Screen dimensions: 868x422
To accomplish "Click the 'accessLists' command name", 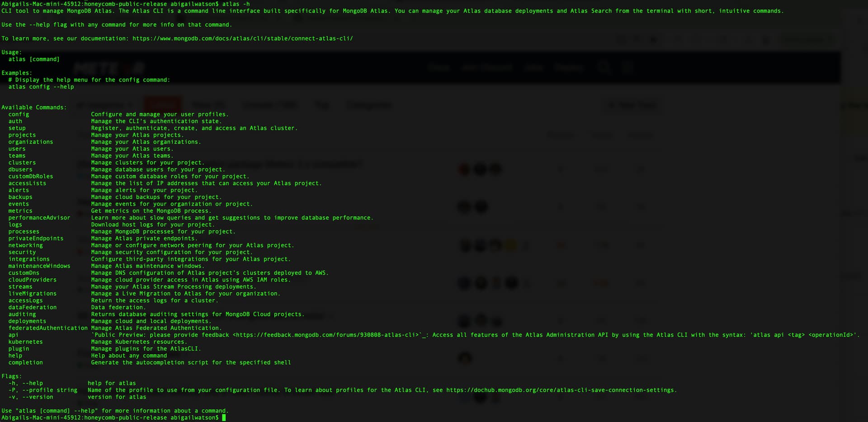I will click(27, 183).
